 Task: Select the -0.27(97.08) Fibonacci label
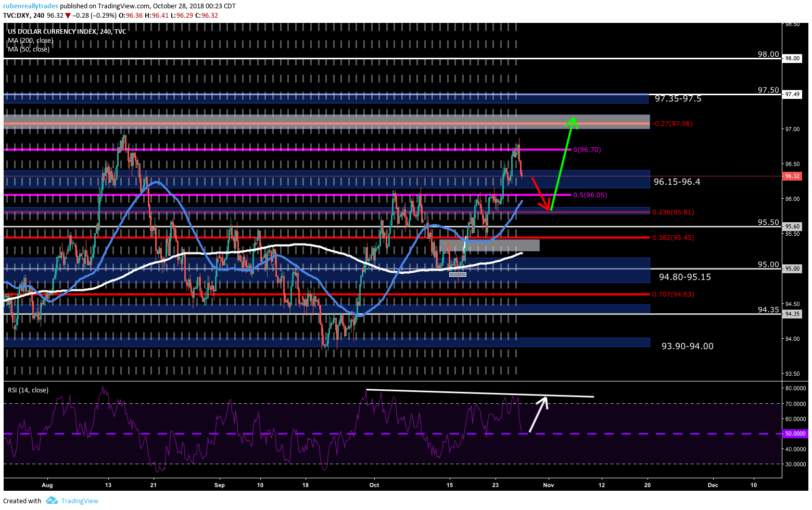(673, 124)
